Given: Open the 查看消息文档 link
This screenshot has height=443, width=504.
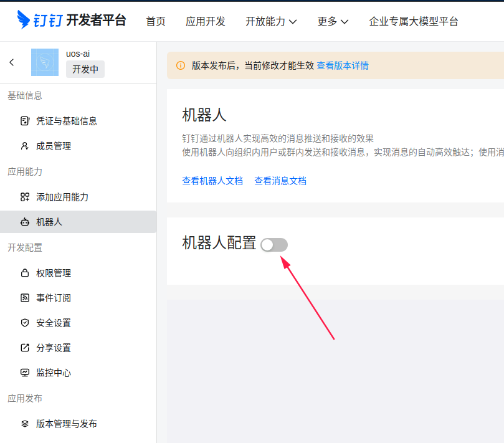Looking at the screenshot, I should click(x=280, y=181).
